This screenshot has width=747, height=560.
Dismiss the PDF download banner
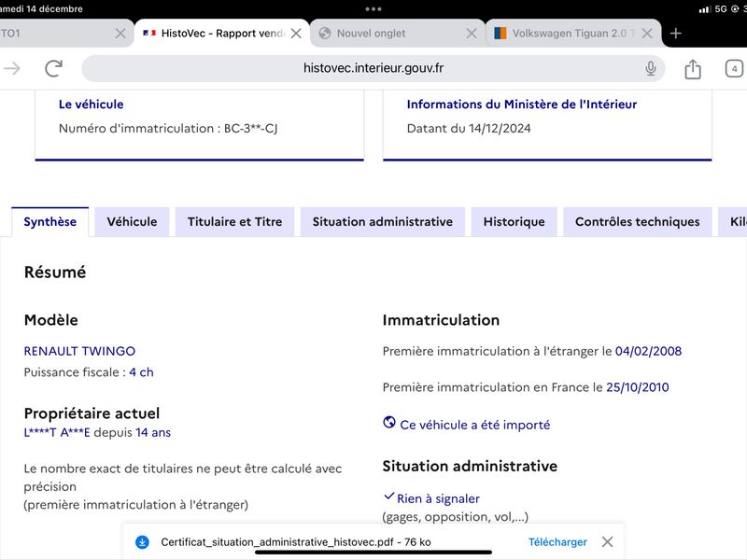pos(607,542)
